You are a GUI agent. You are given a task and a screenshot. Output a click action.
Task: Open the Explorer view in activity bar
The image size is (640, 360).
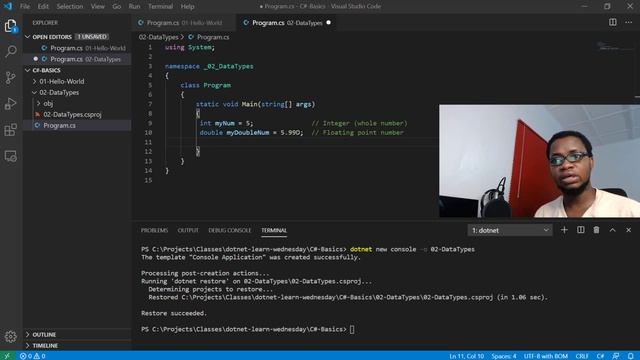(x=11, y=26)
